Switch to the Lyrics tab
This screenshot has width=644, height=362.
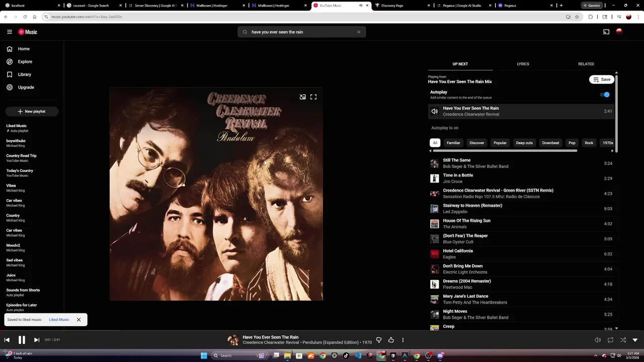523,64
